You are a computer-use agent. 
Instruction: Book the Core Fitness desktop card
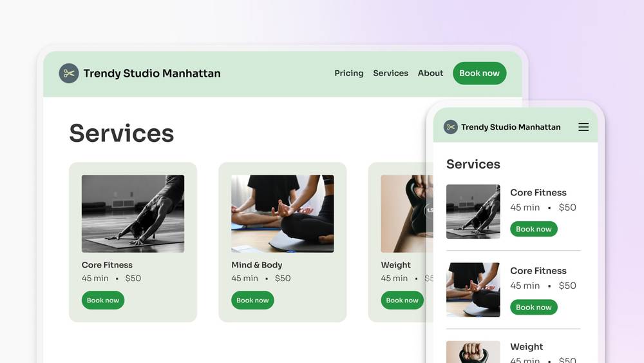(x=102, y=300)
